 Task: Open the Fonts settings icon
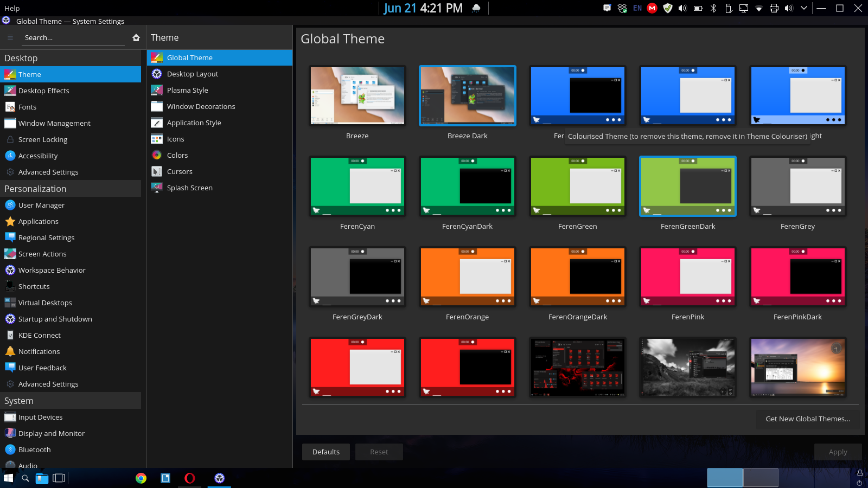tap(10, 107)
